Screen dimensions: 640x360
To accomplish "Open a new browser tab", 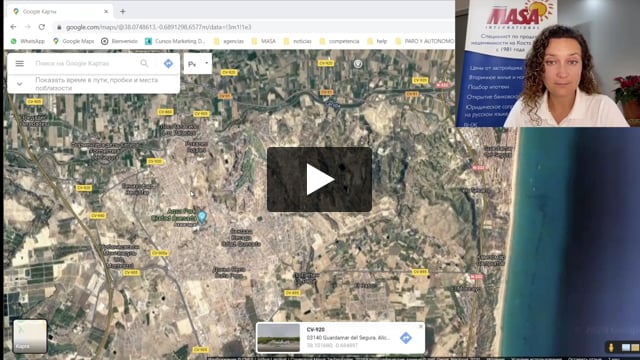I will pos(123,11).
